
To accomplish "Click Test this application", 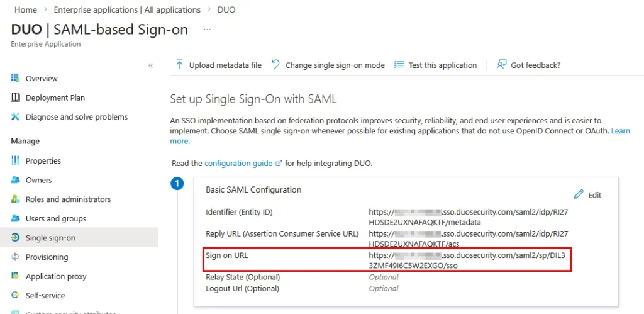I will [x=443, y=65].
